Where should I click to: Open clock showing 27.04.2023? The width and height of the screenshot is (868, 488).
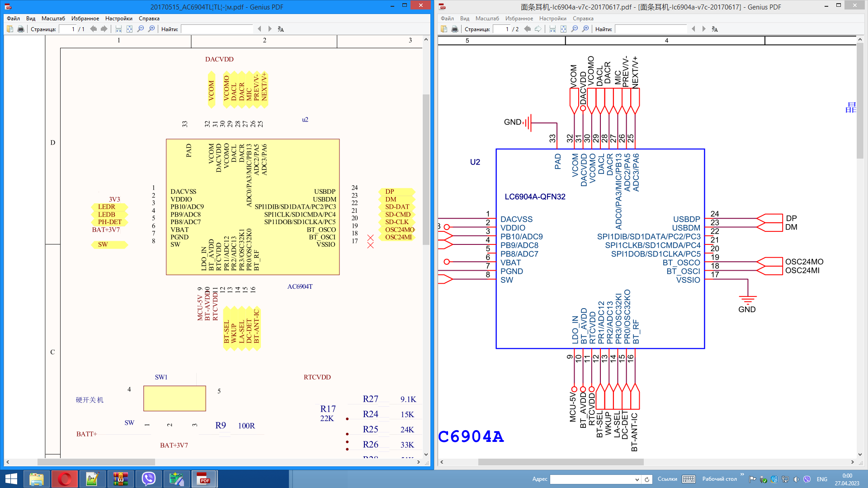click(847, 479)
